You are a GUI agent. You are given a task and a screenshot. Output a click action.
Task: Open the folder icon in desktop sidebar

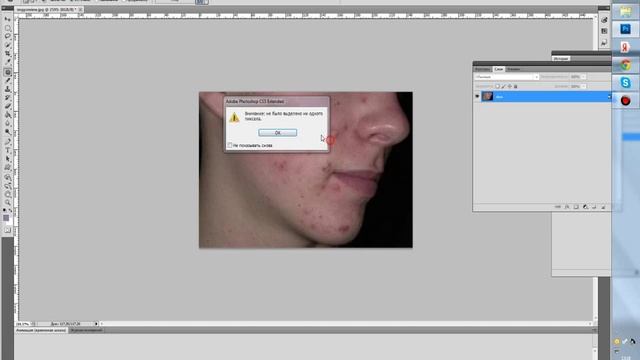coord(625,11)
